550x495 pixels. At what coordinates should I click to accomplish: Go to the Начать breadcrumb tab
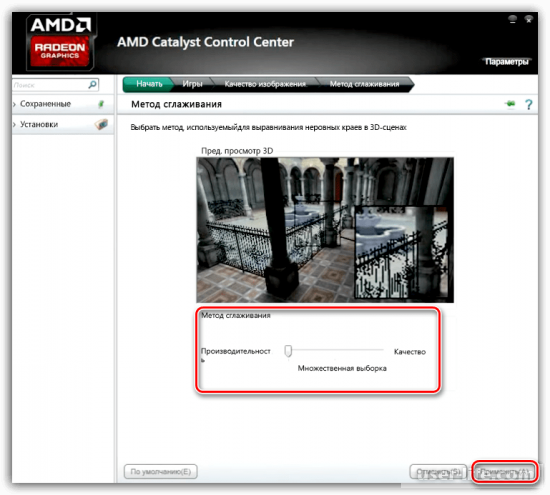(x=149, y=84)
